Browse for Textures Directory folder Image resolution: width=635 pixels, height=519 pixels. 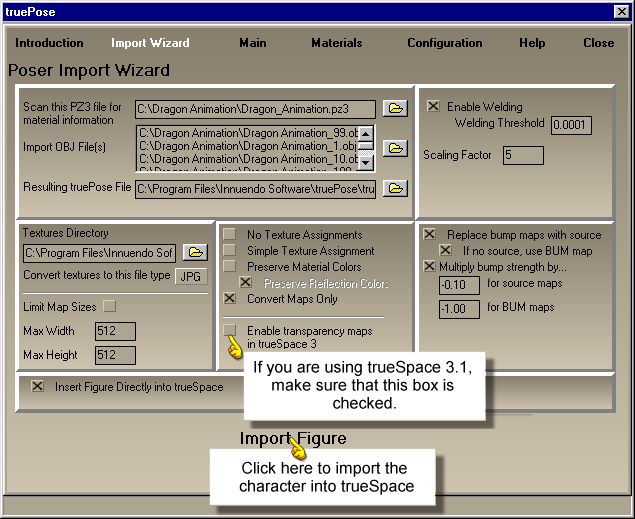(x=194, y=252)
